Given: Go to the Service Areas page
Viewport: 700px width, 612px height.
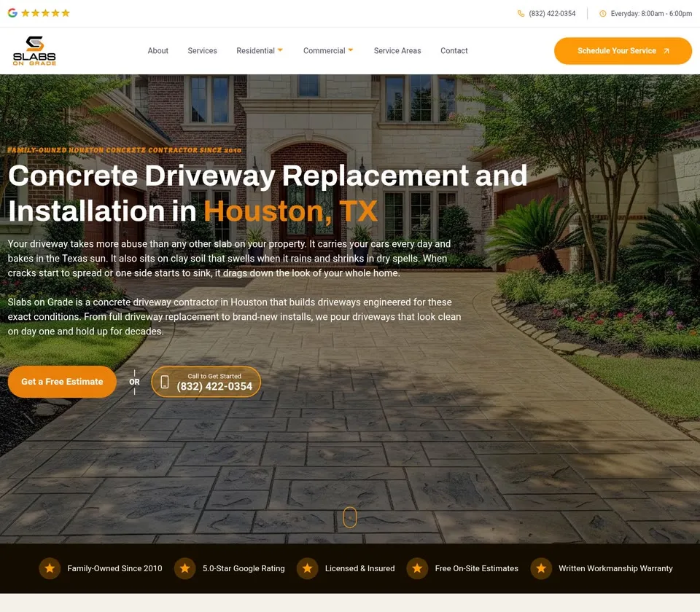Looking at the screenshot, I should pyautogui.click(x=397, y=51).
